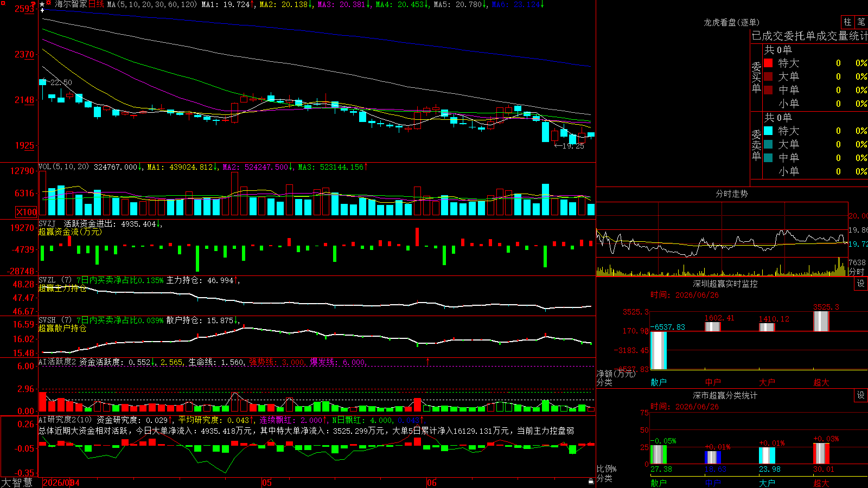The image size is (868, 488).
Task: Click the teal 大单 swatch under 委卖单
Action: click(x=768, y=144)
